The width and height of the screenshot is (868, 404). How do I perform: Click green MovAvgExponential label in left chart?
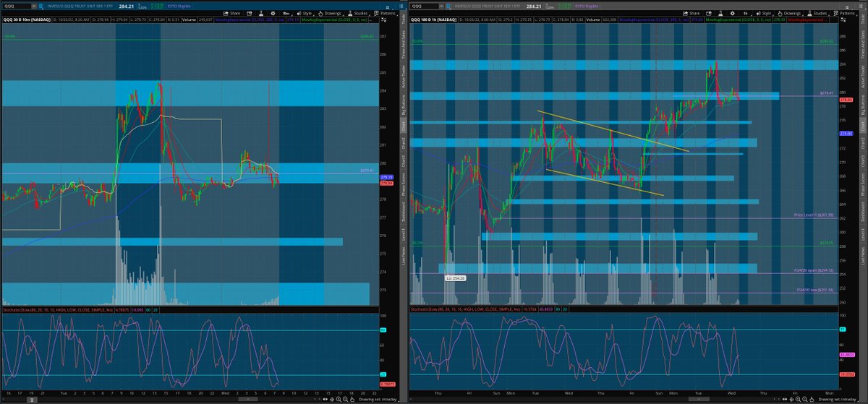pyautogui.click(x=334, y=20)
